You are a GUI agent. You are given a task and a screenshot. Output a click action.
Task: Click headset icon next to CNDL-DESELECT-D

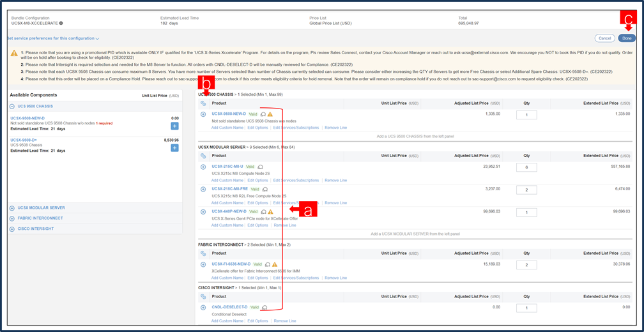click(x=265, y=307)
